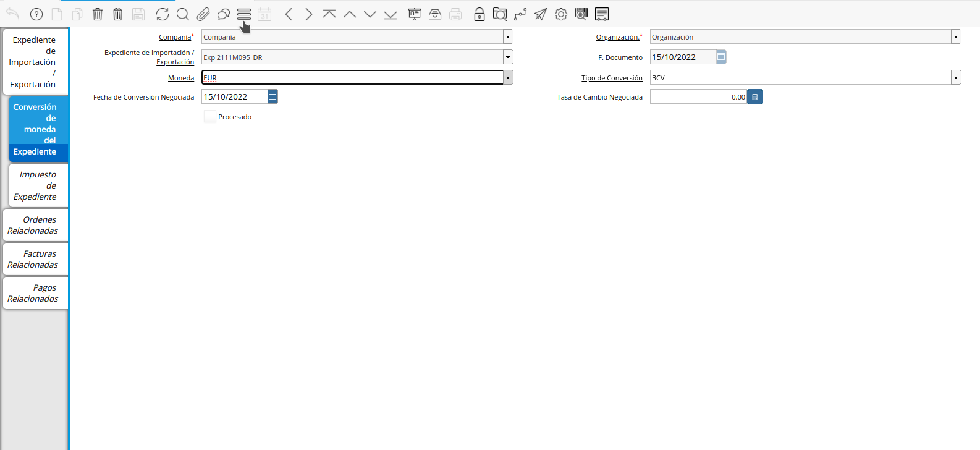Open calendar picker for Fecha de Conversión Negociada
Screen dimensions: 980x450
point(272,96)
